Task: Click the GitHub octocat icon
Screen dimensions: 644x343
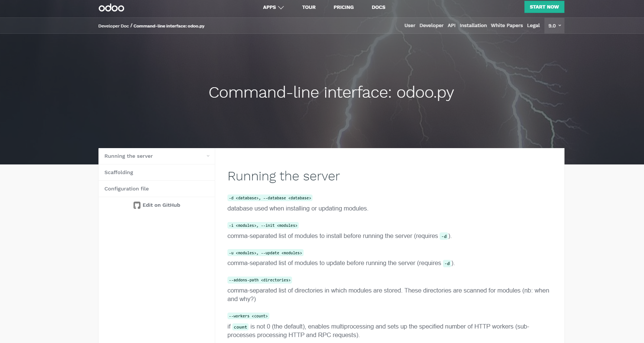Action: click(137, 205)
